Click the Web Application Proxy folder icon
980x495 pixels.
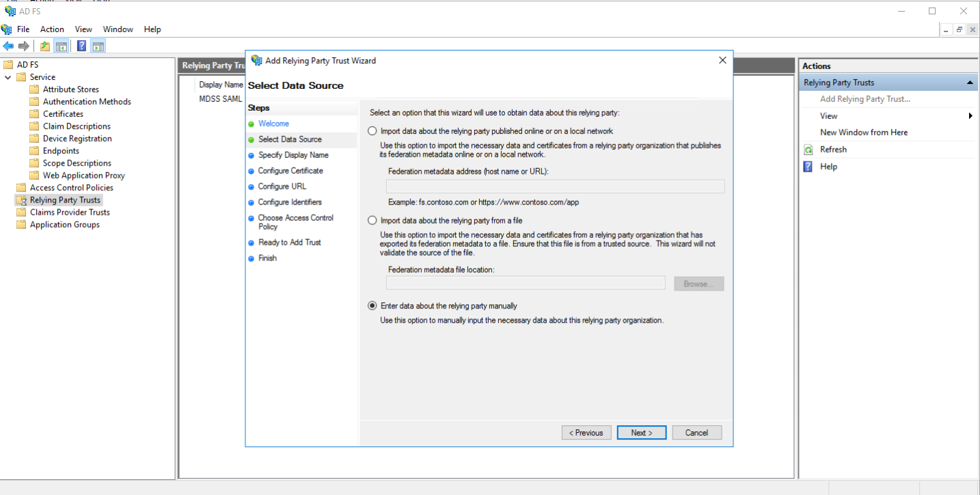point(34,176)
